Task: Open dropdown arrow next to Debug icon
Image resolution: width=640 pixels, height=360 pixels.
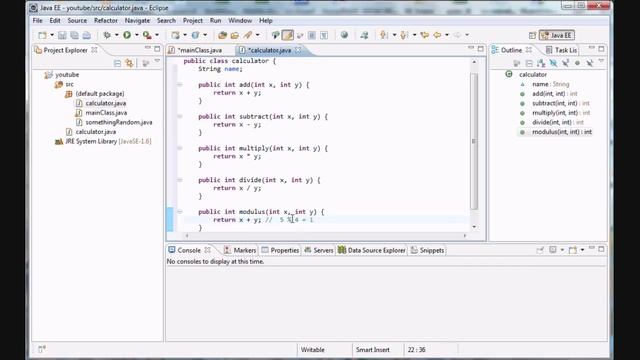Action: pyautogui.click(x=116, y=35)
